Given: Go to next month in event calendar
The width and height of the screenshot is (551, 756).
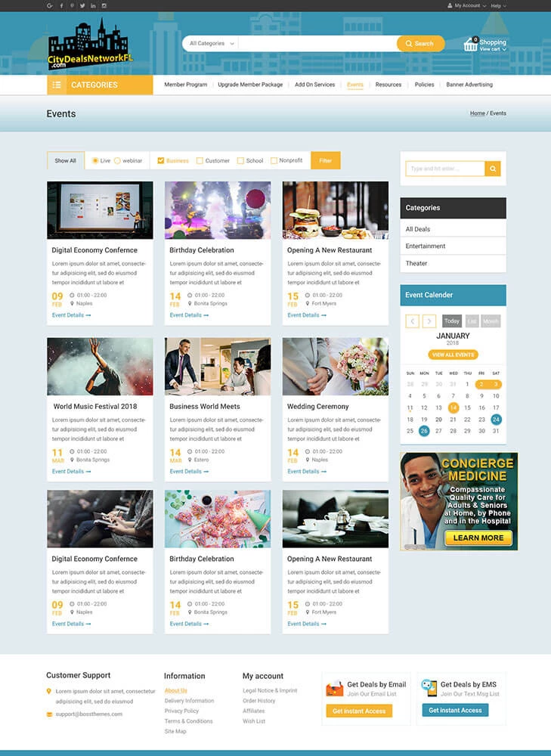Looking at the screenshot, I should point(429,321).
